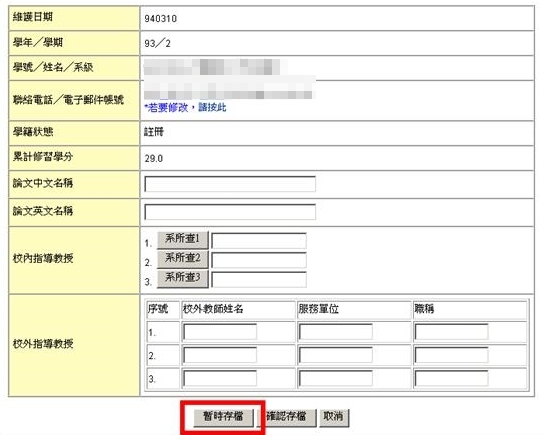Click the 聯絡電話/電子郵件帳號 label

[x=68, y=100]
